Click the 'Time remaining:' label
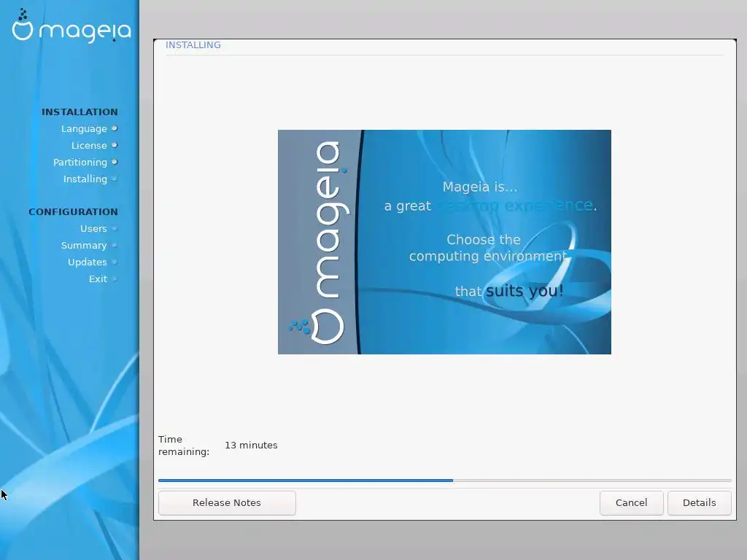747x560 pixels. [184, 446]
